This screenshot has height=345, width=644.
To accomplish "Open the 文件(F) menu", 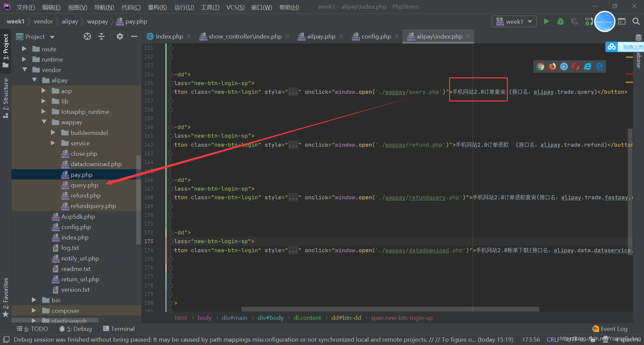I will pos(25,7).
